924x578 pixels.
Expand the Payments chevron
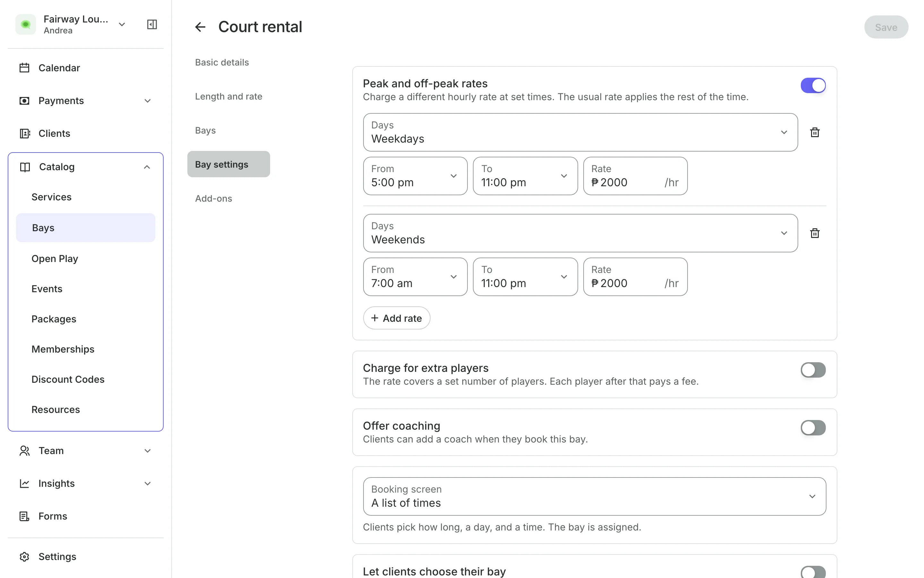147,101
